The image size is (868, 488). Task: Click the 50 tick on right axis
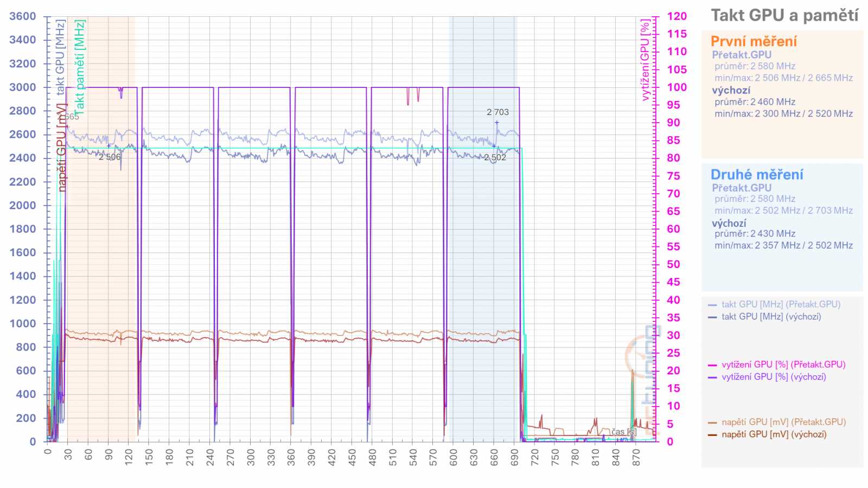(673, 264)
